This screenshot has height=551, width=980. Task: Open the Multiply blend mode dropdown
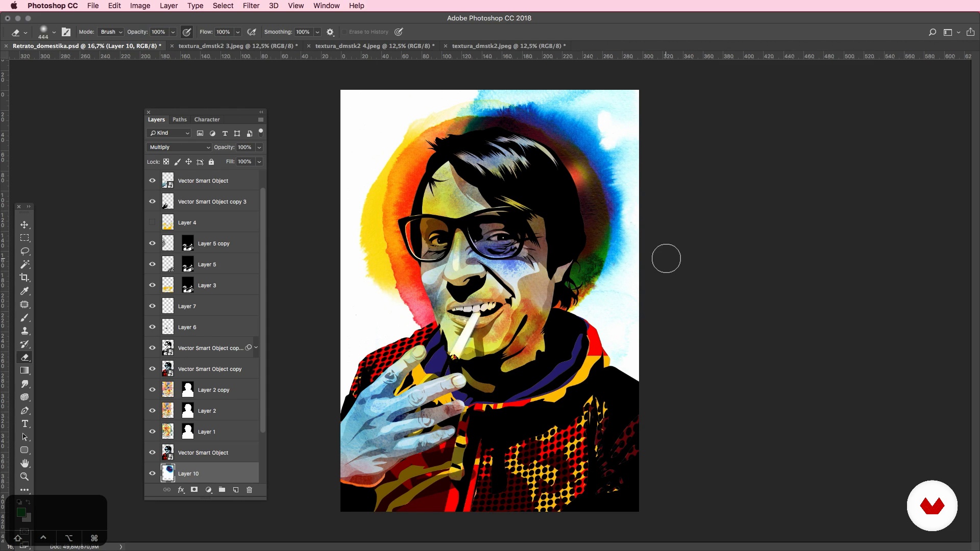[x=179, y=147]
